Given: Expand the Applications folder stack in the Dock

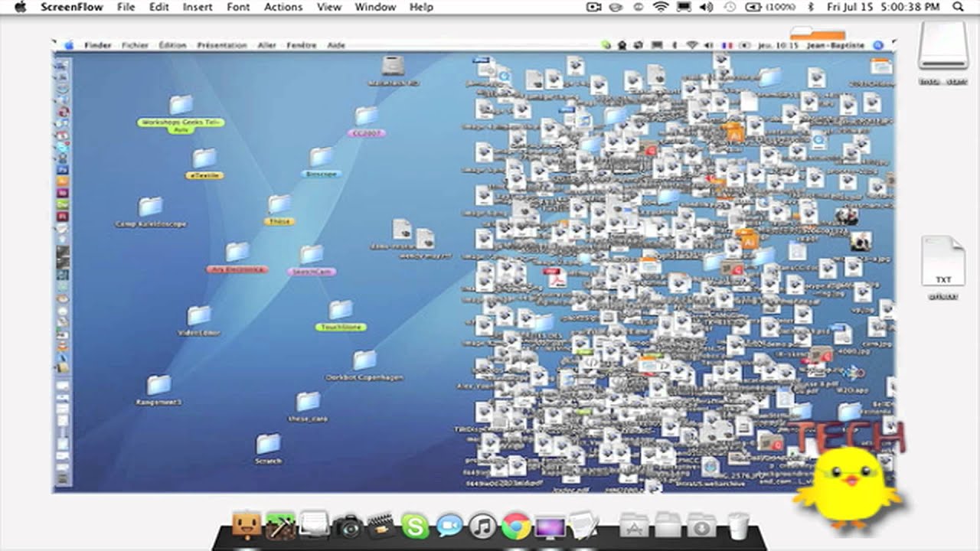Looking at the screenshot, I should (x=634, y=526).
